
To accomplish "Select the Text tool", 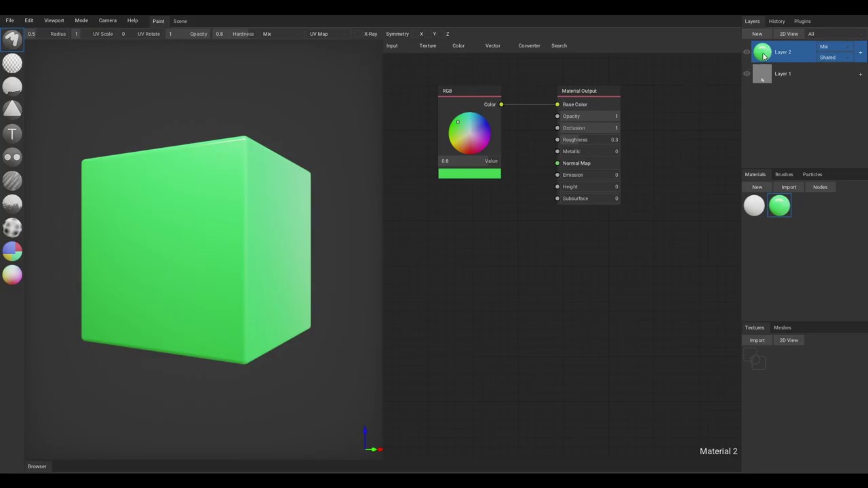I will click(12, 134).
